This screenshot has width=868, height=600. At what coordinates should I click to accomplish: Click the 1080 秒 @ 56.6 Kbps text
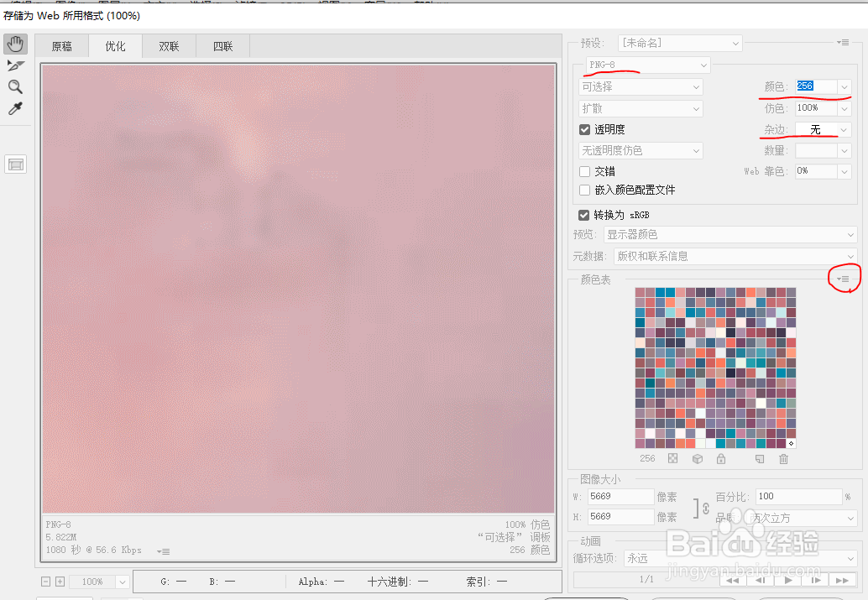(93, 550)
